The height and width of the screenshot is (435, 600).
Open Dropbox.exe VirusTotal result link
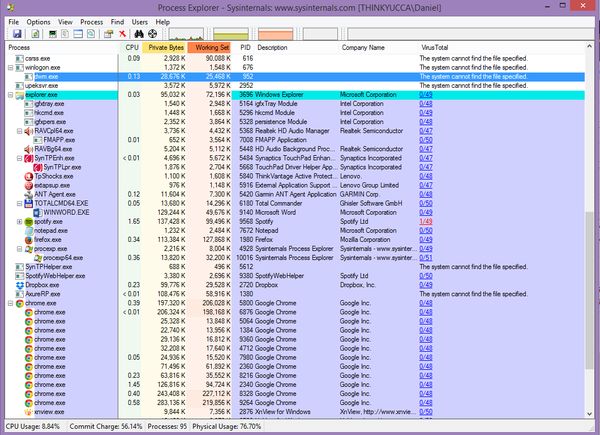pyautogui.click(x=426, y=285)
